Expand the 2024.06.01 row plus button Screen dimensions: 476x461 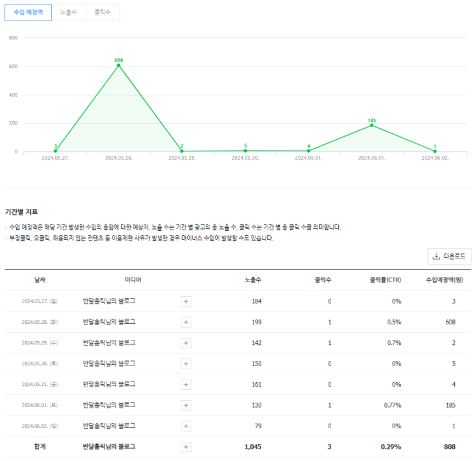click(186, 405)
